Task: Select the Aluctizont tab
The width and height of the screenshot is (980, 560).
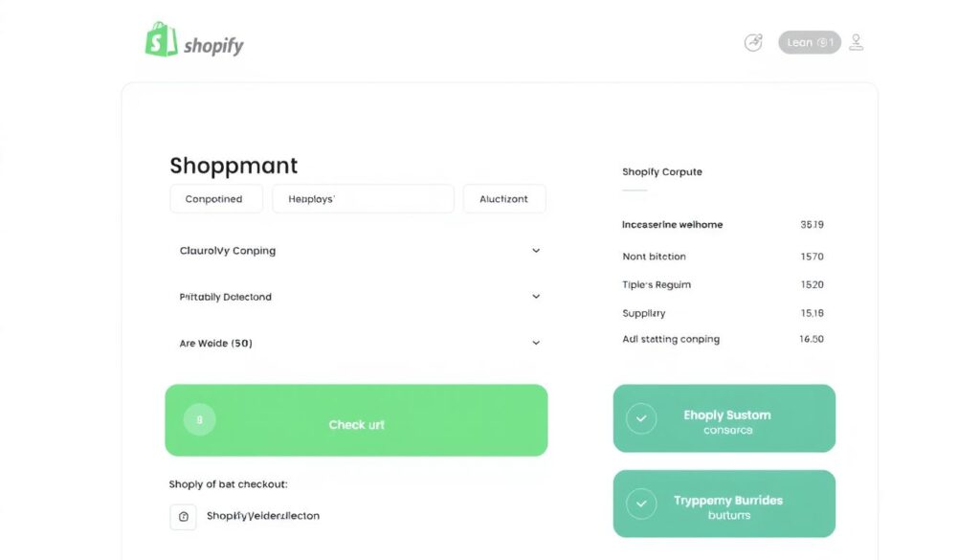Action: point(504,199)
